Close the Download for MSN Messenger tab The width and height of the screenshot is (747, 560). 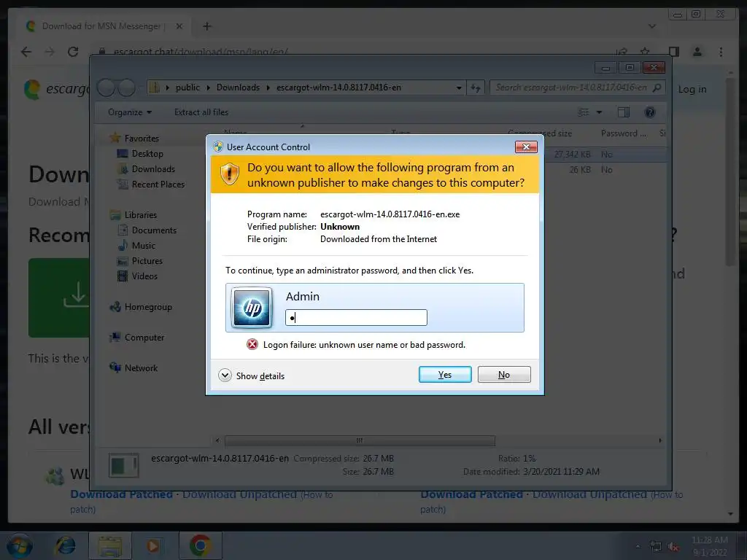click(x=179, y=26)
